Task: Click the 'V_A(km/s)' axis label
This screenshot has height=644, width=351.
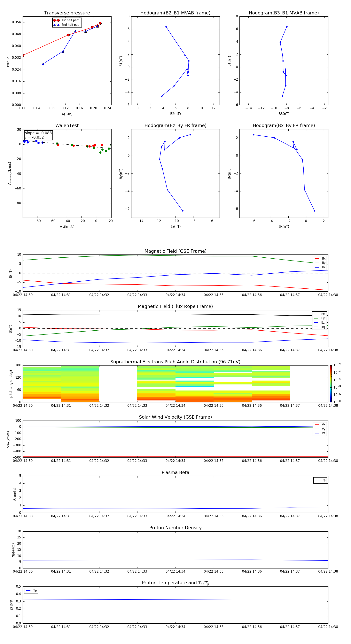Action: click(x=67, y=227)
